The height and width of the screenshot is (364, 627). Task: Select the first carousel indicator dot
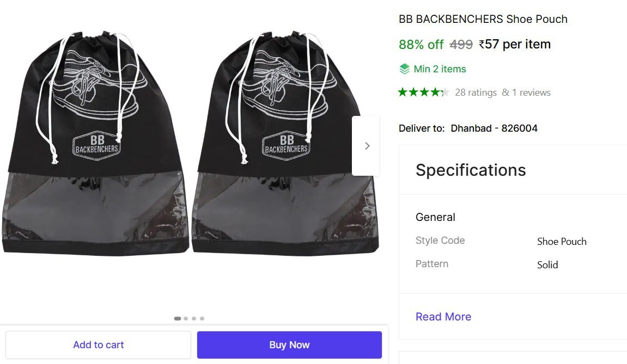pyautogui.click(x=178, y=318)
